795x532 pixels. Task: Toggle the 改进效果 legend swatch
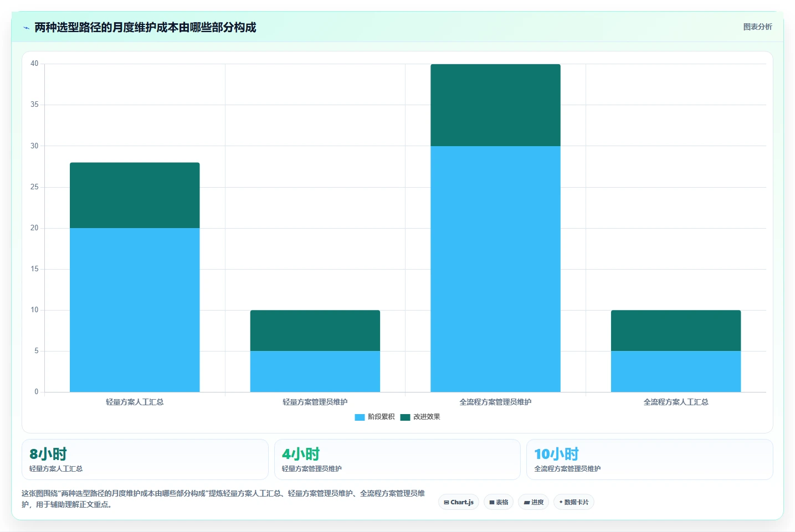pos(405,417)
